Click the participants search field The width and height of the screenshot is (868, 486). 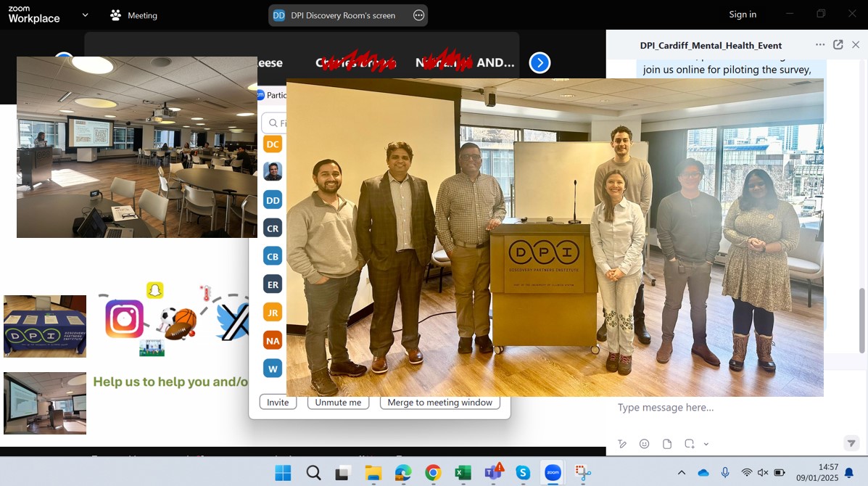(x=276, y=123)
